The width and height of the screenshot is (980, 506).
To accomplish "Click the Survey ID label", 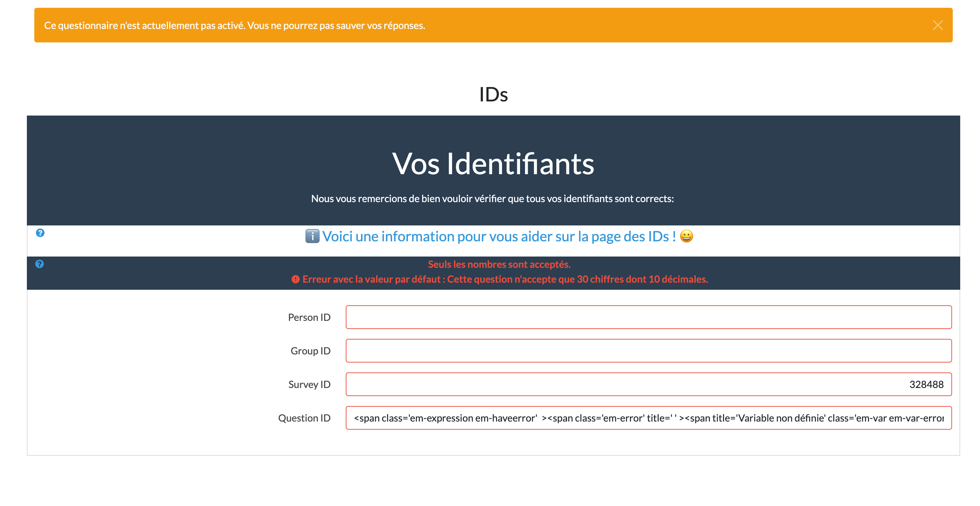I will coord(309,384).
